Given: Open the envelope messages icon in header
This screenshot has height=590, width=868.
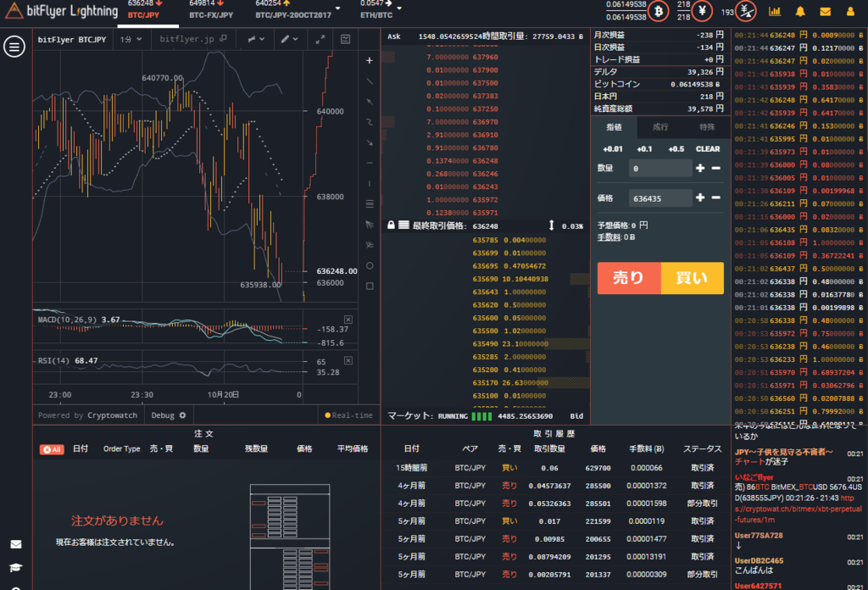Looking at the screenshot, I should point(826,11).
